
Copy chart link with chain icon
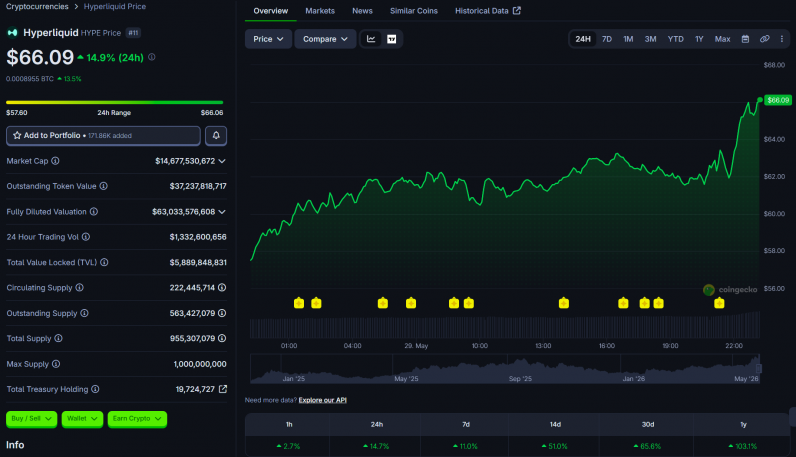(765, 39)
